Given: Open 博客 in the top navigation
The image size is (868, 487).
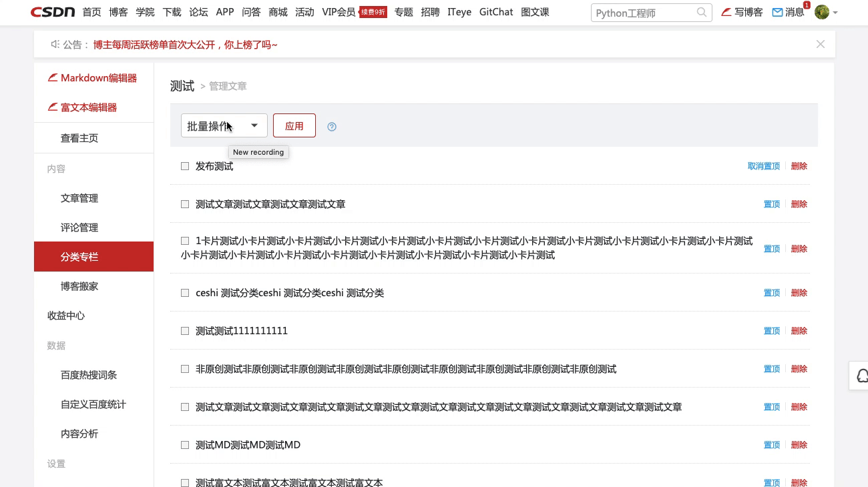Looking at the screenshot, I should click(118, 12).
